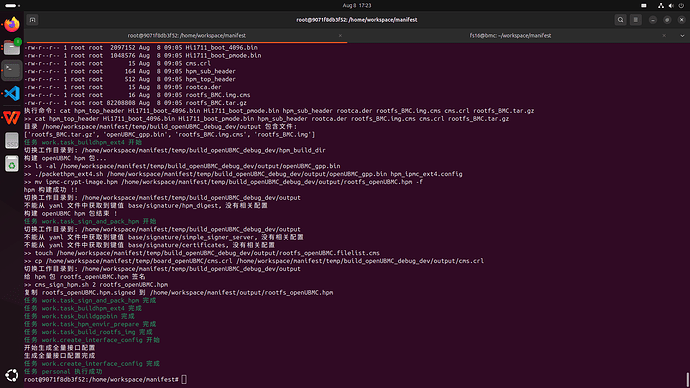Click 'cp' board_openUBMC/cms.crl command line

click(x=254, y=261)
